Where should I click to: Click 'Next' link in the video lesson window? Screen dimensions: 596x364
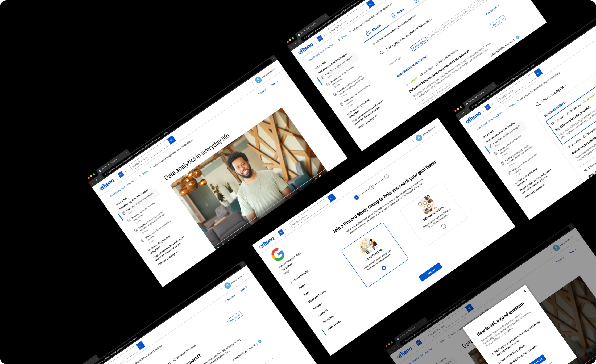[x=275, y=83]
